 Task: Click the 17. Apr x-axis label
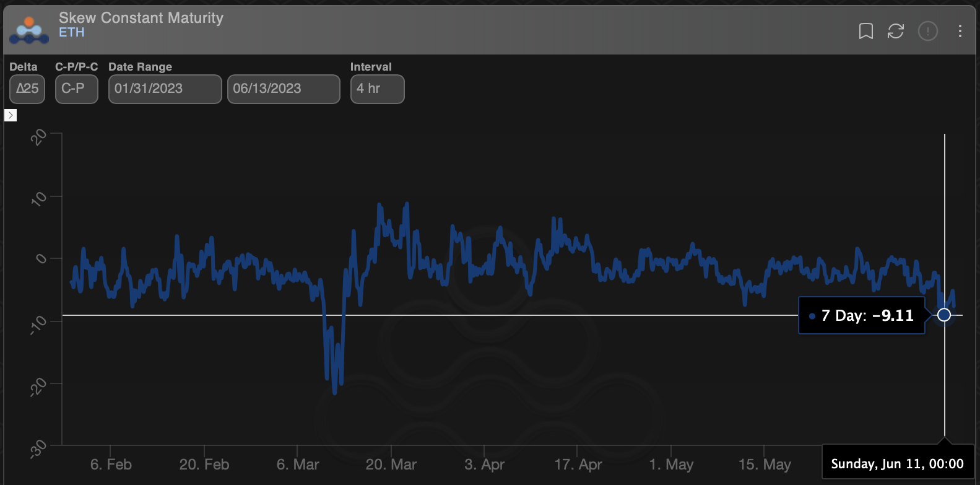coord(578,465)
